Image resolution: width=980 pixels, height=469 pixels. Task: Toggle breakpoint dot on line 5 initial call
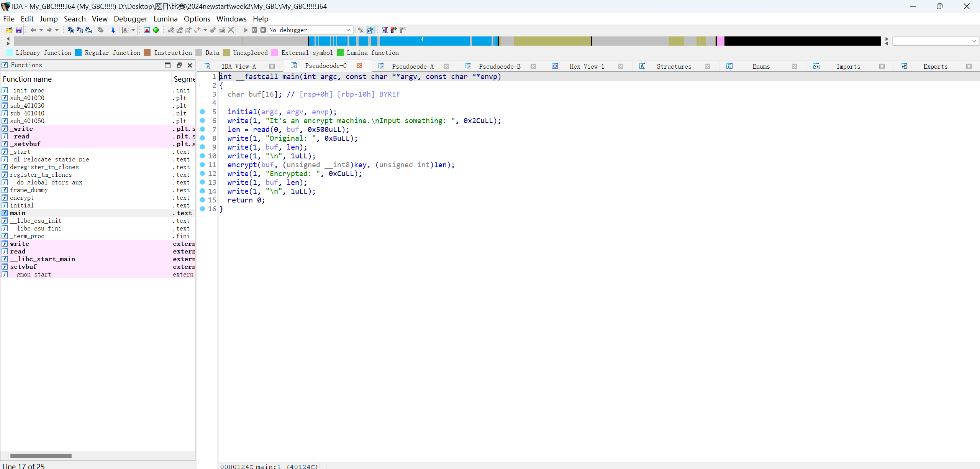pyautogui.click(x=203, y=112)
